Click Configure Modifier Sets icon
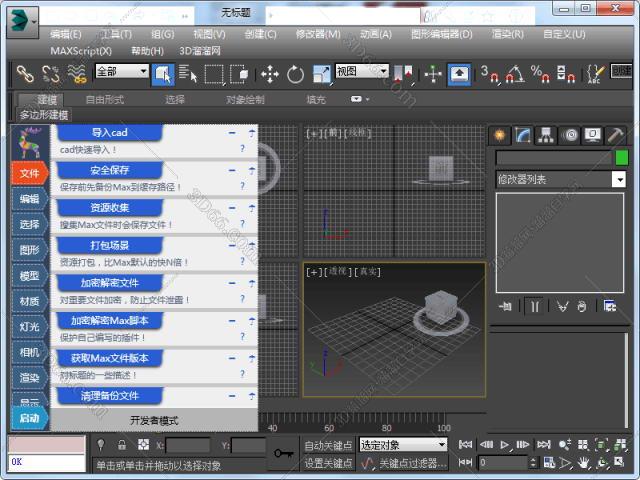The image size is (640, 480). (609, 306)
